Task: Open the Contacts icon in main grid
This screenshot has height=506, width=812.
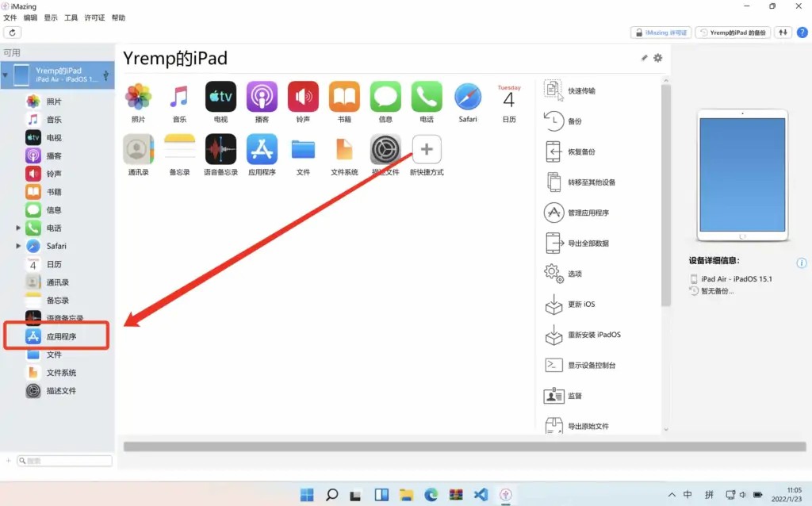Action: point(138,149)
